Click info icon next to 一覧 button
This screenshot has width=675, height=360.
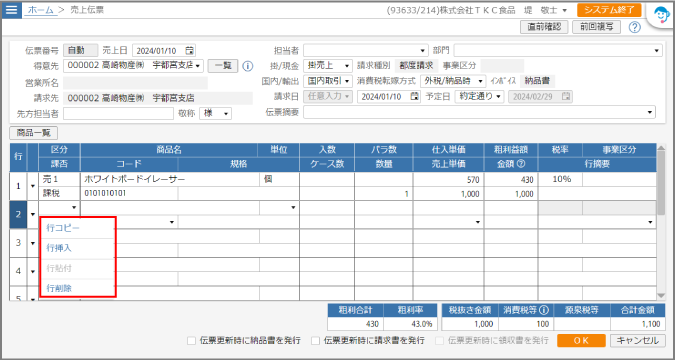[248, 66]
